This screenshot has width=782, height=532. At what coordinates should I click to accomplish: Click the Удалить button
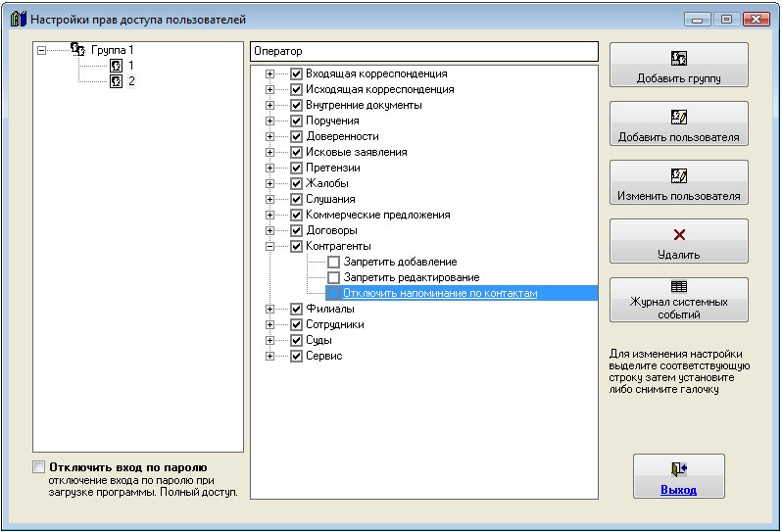pyautogui.click(x=679, y=241)
